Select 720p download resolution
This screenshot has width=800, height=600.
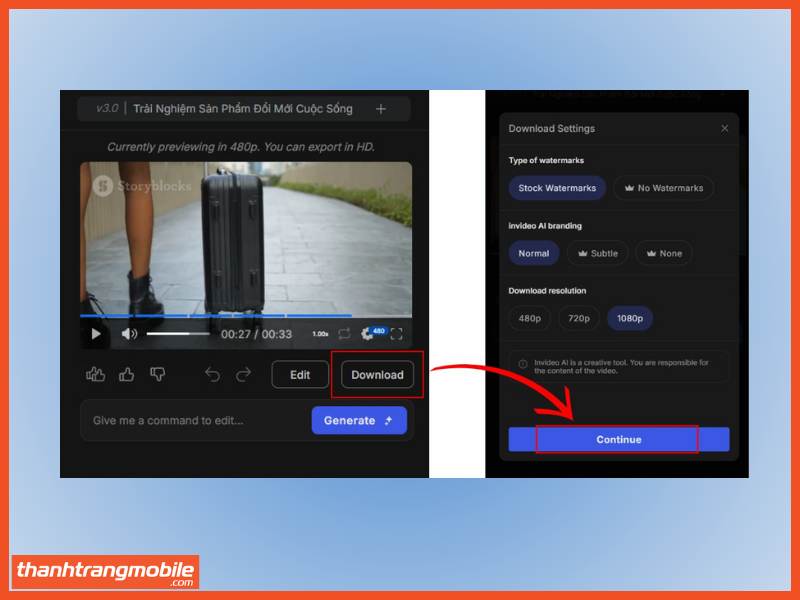tap(579, 318)
